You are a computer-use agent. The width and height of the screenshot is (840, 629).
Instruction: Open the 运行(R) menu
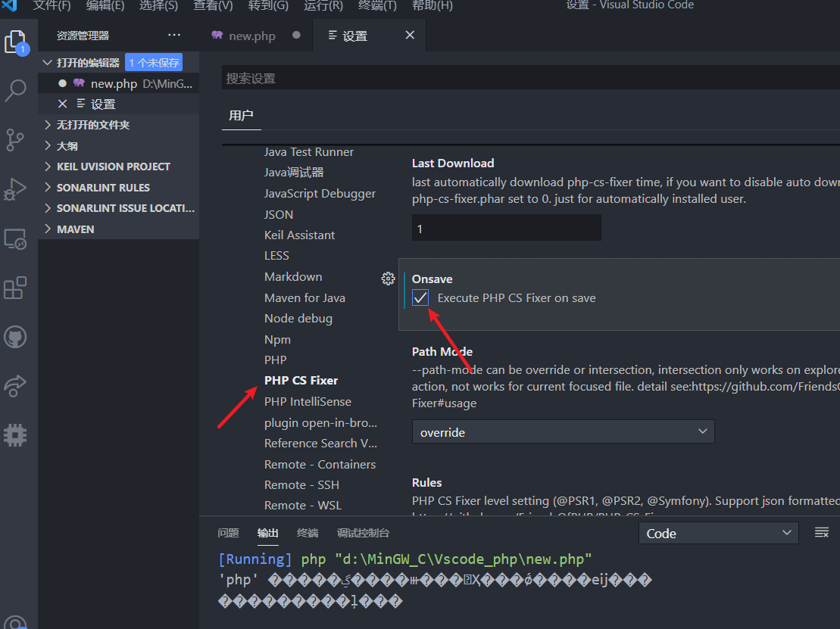pyautogui.click(x=323, y=5)
